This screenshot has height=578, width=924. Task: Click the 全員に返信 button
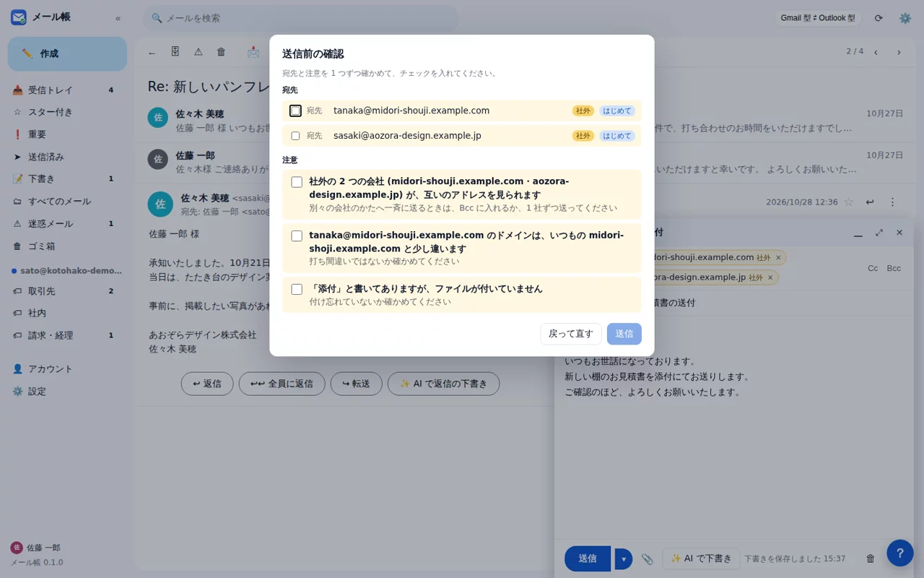point(282,384)
